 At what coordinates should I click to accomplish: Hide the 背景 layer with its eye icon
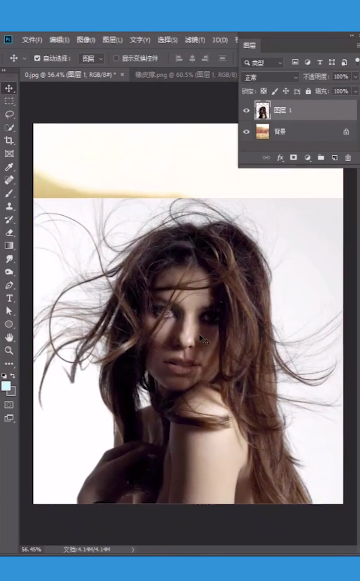pyautogui.click(x=246, y=132)
